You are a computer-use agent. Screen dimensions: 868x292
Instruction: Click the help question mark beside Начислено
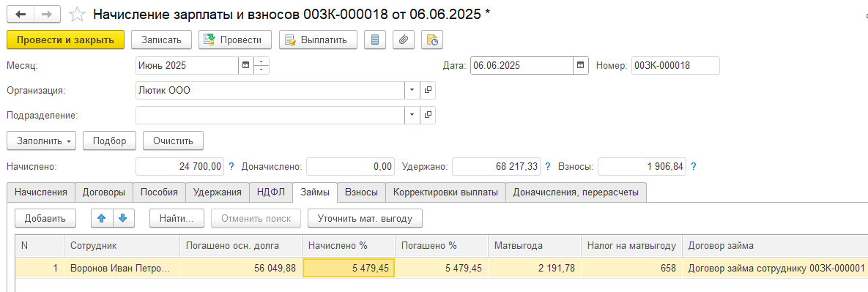[x=231, y=166]
